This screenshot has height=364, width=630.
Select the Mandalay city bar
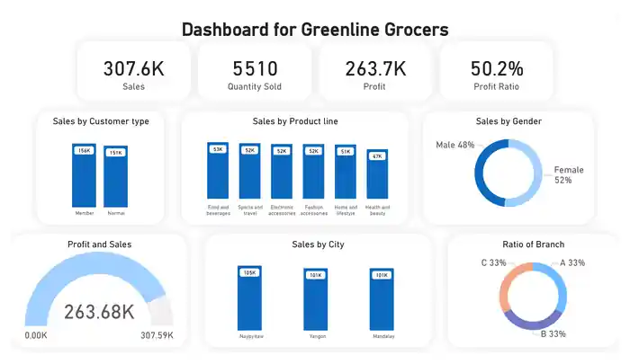[x=382, y=299]
